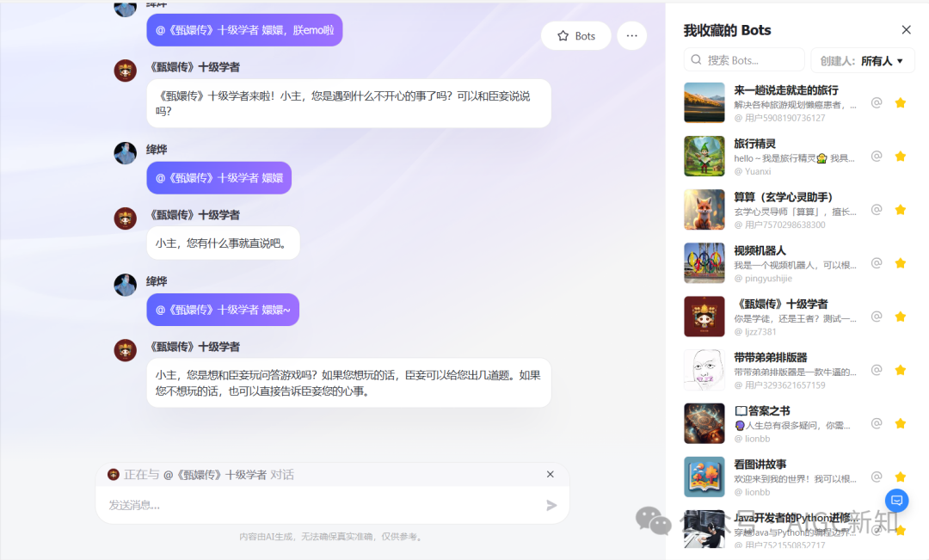Open the 视频机器人 bot thumbnail
Screen dimensions: 929x560
click(x=704, y=263)
